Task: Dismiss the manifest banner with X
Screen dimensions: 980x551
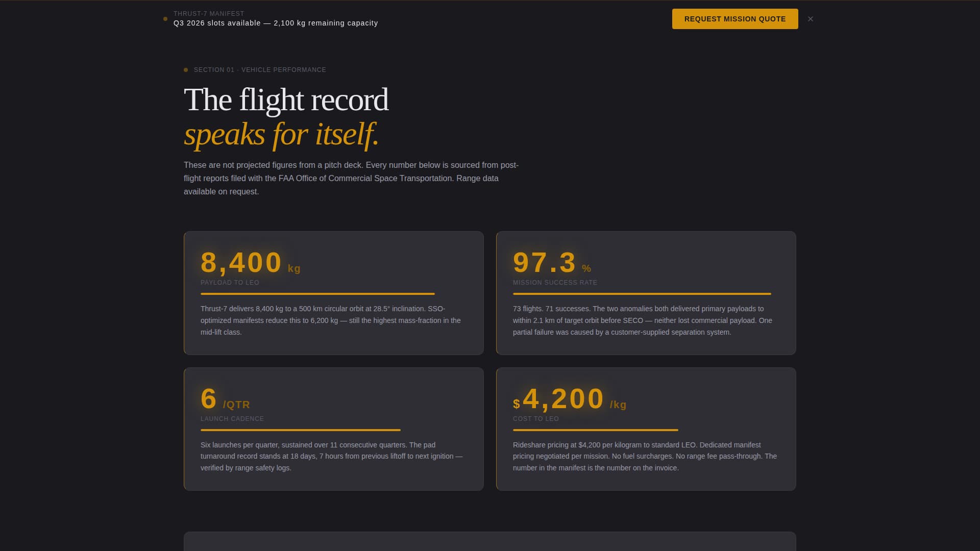Action: (x=810, y=19)
